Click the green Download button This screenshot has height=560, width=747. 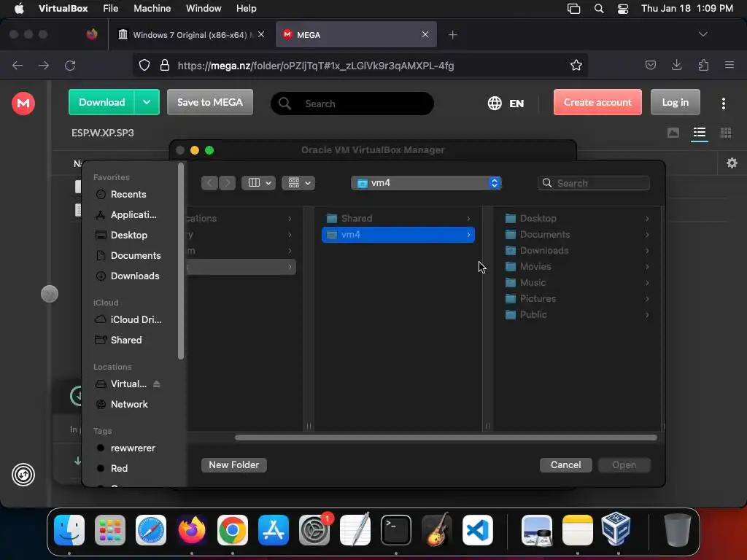(x=101, y=102)
